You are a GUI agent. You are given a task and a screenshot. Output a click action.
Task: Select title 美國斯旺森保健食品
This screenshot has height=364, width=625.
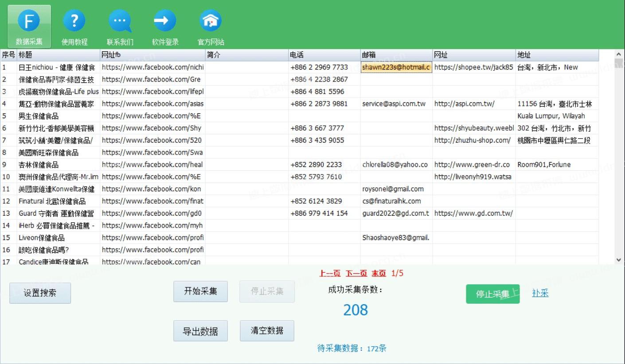(x=58, y=152)
